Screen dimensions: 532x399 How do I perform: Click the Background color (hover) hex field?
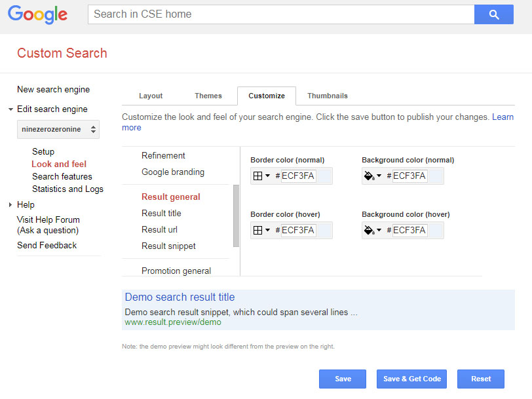(x=410, y=231)
